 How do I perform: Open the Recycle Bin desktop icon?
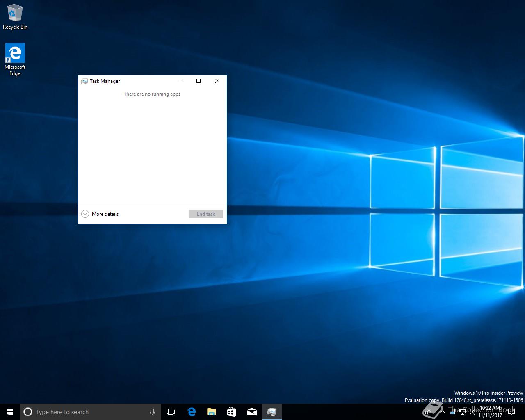tap(15, 17)
